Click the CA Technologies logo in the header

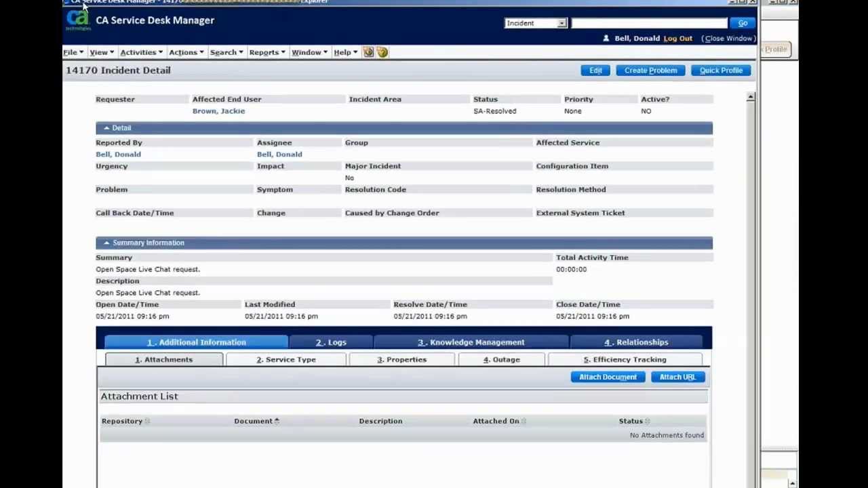coord(77,21)
